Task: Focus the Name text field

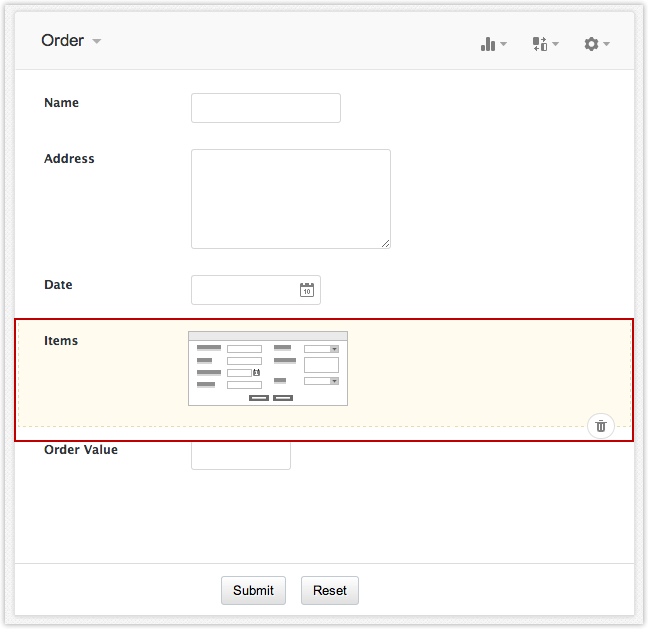Action: pyautogui.click(x=265, y=108)
